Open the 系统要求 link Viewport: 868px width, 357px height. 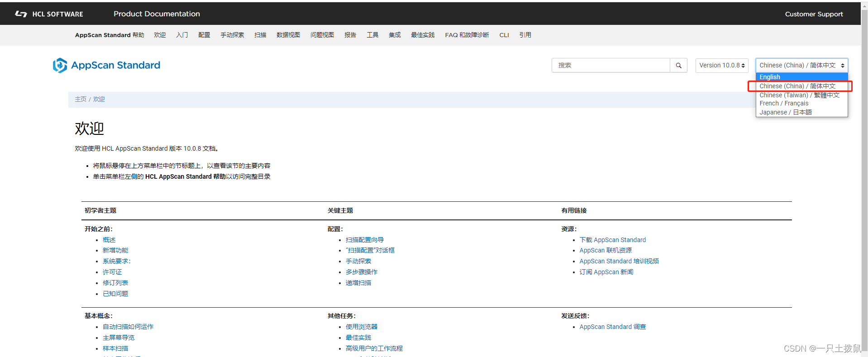point(117,261)
